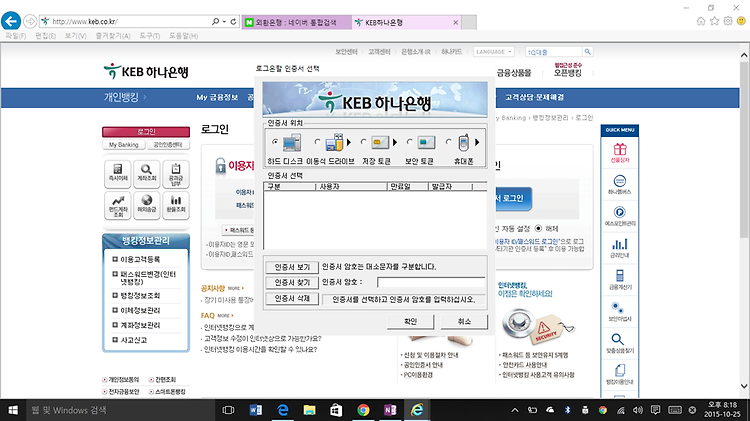750x421 pixels.
Task: Open the 고객상담·문제해결 navigation menu
Action: (534, 97)
